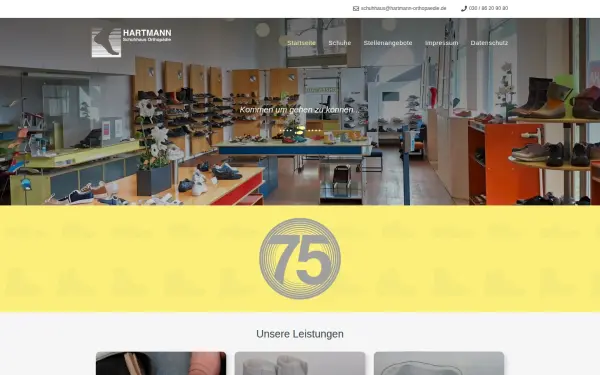Open the middle service card image
The height and width of the screenshot is (375, 600).
tap(300, 364)
